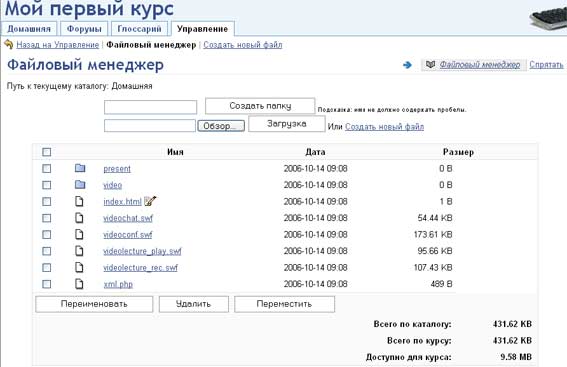The width and height of the screenshot is (567, 367).
Task: Click the Переименовать button
Action: pyautogui.click(x=94, y=304)
